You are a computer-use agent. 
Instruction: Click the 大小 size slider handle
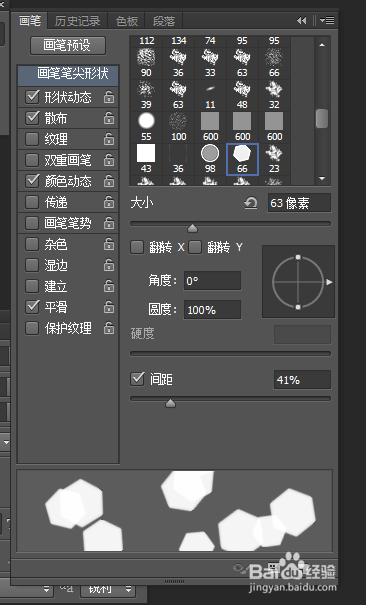[192, 228]
